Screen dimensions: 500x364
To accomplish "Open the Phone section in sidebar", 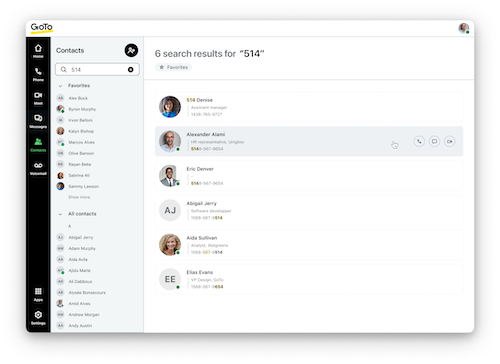I will (38, 75).
